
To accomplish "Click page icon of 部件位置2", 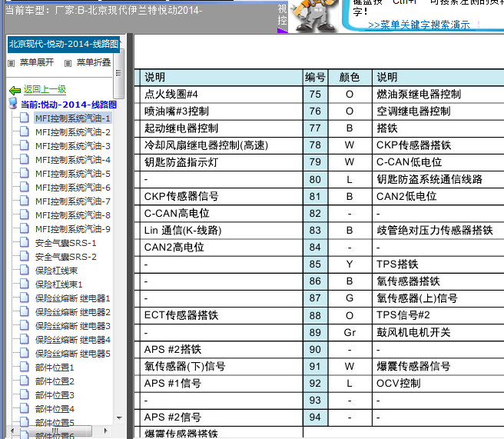I will pos(24,381).
